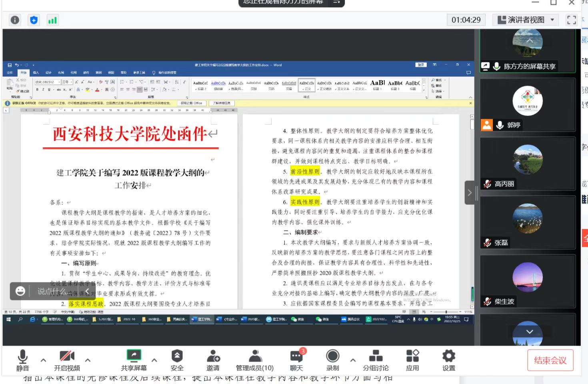Open the network signal strength indicator
This screenshot has width=588, height=384.
[52, 20]
